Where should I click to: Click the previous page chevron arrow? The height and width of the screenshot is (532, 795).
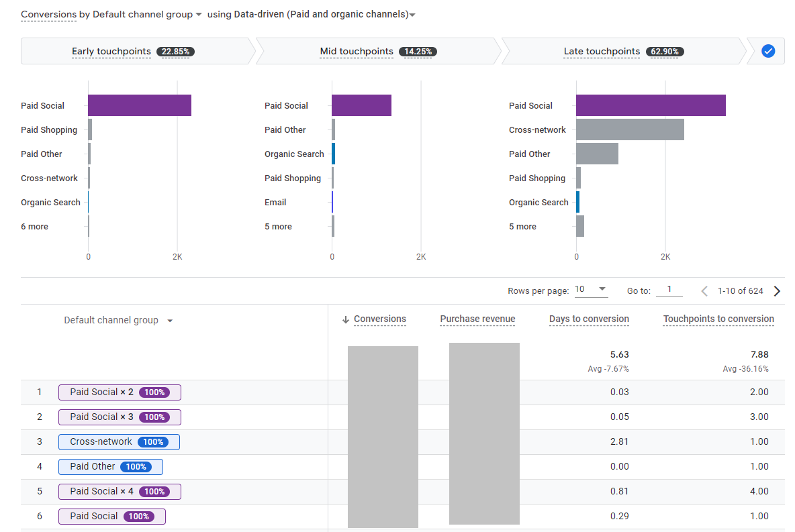[704, 290]
